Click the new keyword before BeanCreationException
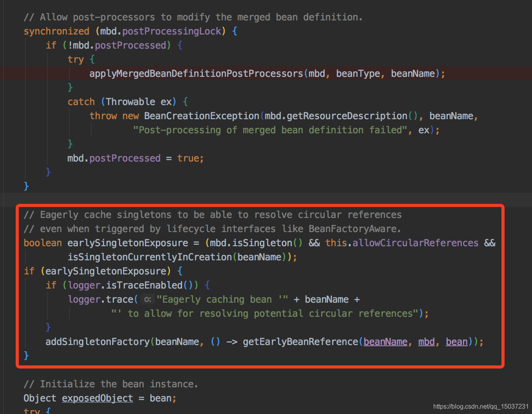Image resolution: width=532 pixels, height=414 pixels. [130, 116]
